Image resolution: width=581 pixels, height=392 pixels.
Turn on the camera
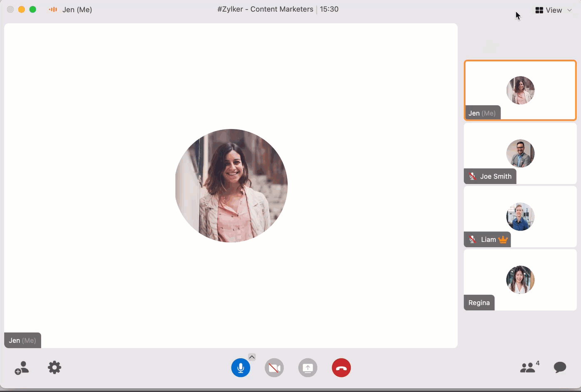(274, 368)
